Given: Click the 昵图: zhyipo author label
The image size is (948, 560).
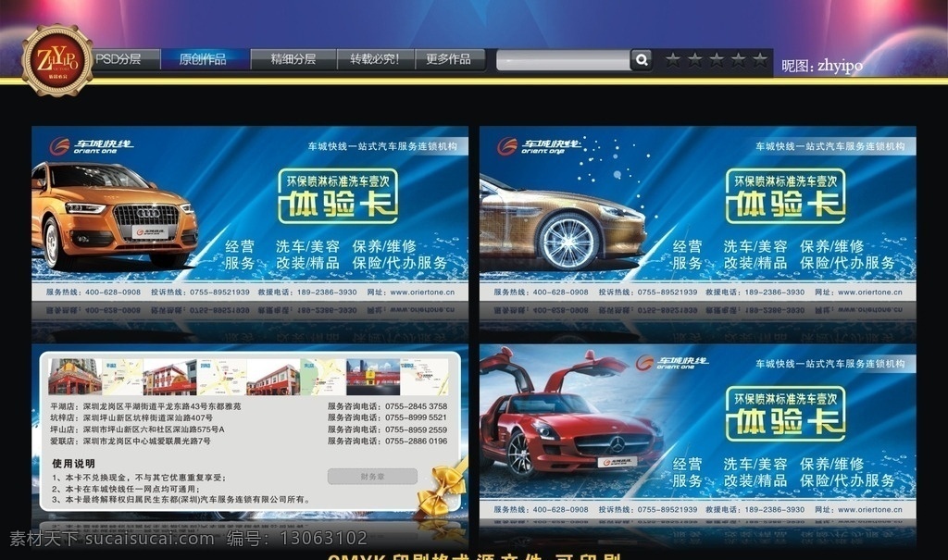Looking at the screenshot, I should click(822, 66).
